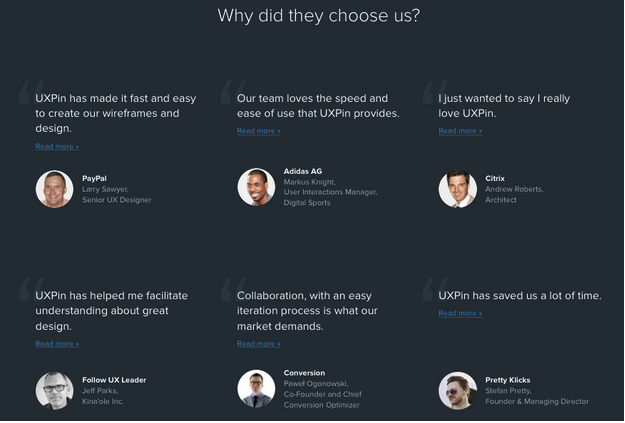Image resolution: width=625 pixels, height=423 pixels.
Task: Click Jeff Parks' avatar photo
Action: click(x=54, y=391)
